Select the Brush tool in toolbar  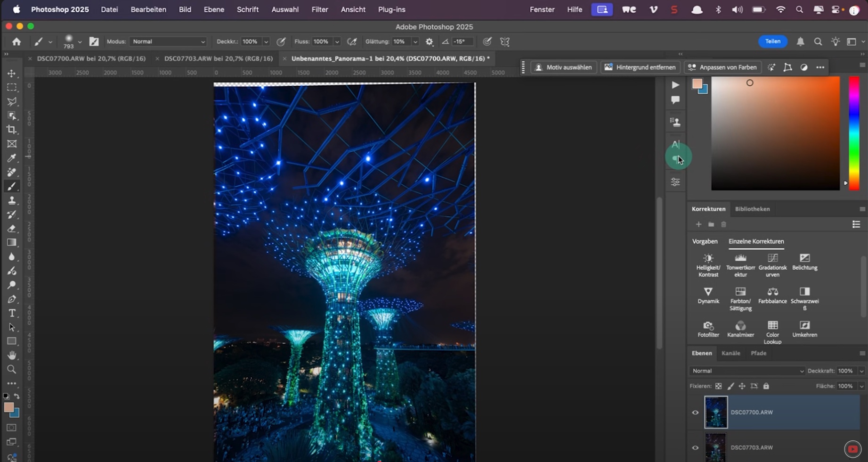tap(12, 186)
